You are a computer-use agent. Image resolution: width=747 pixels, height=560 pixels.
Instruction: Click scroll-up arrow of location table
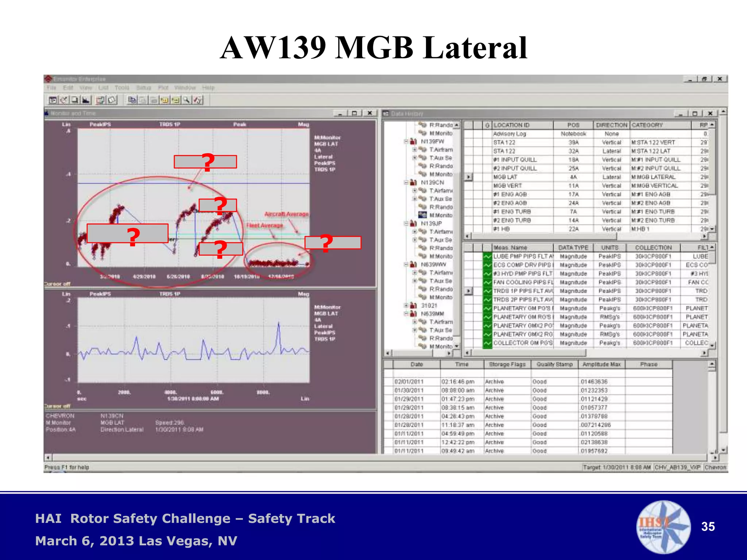tap(712, 125)
